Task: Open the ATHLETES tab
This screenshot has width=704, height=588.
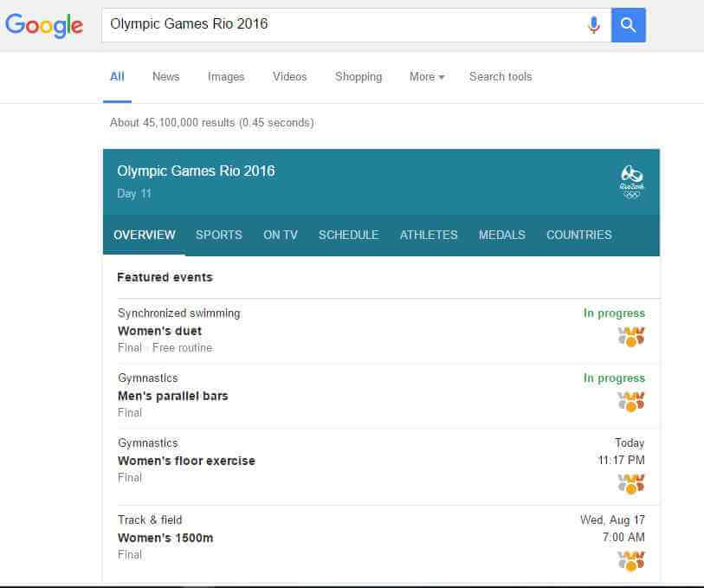Action: click(429, 235)
